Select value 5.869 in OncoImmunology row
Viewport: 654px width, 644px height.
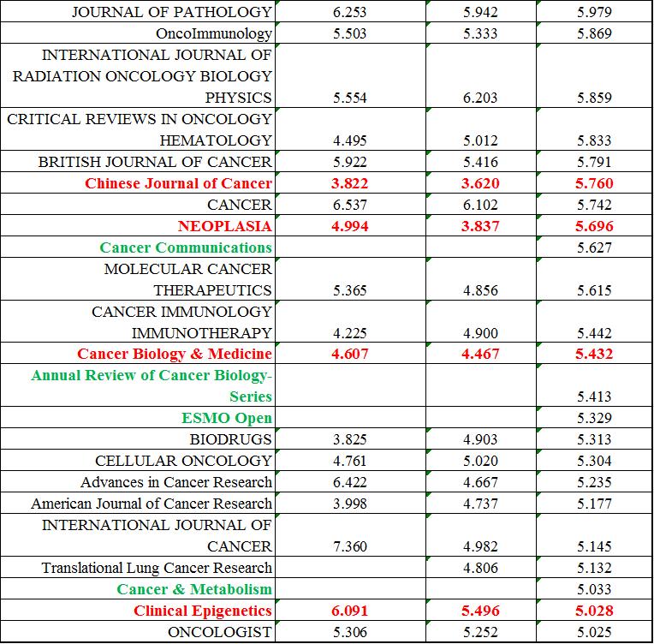click(594, 33)
